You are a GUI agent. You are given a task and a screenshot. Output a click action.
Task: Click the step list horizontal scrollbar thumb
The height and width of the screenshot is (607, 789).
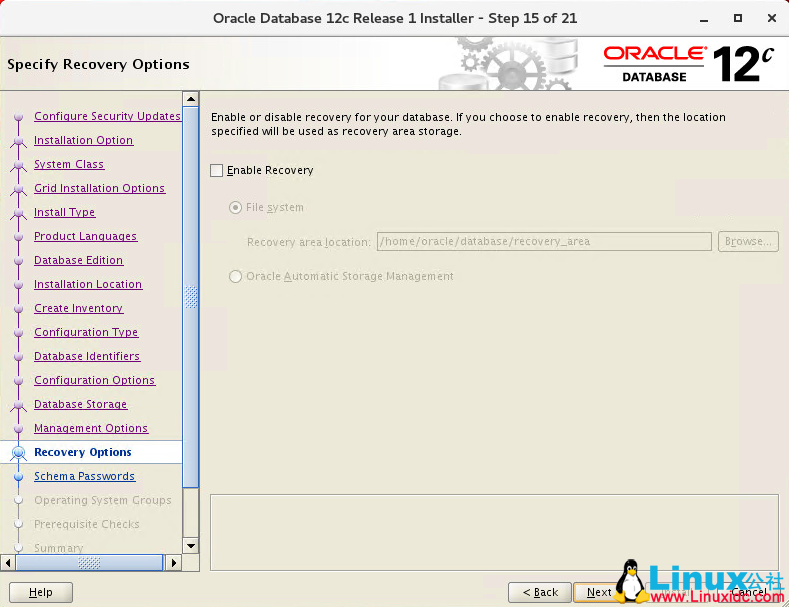click(x=89, y=563)
